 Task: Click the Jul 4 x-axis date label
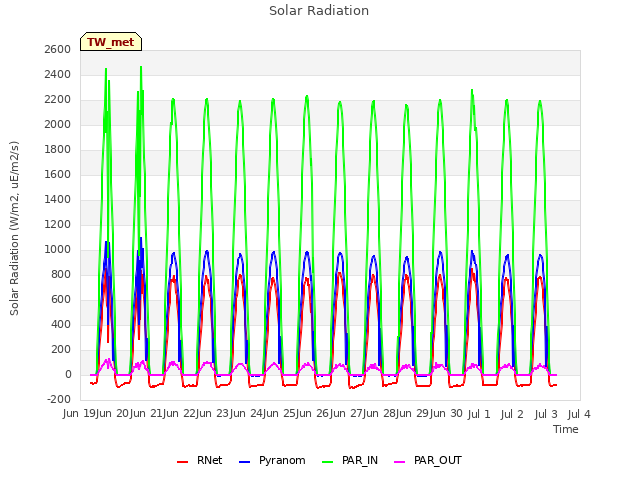coord(579,414)
